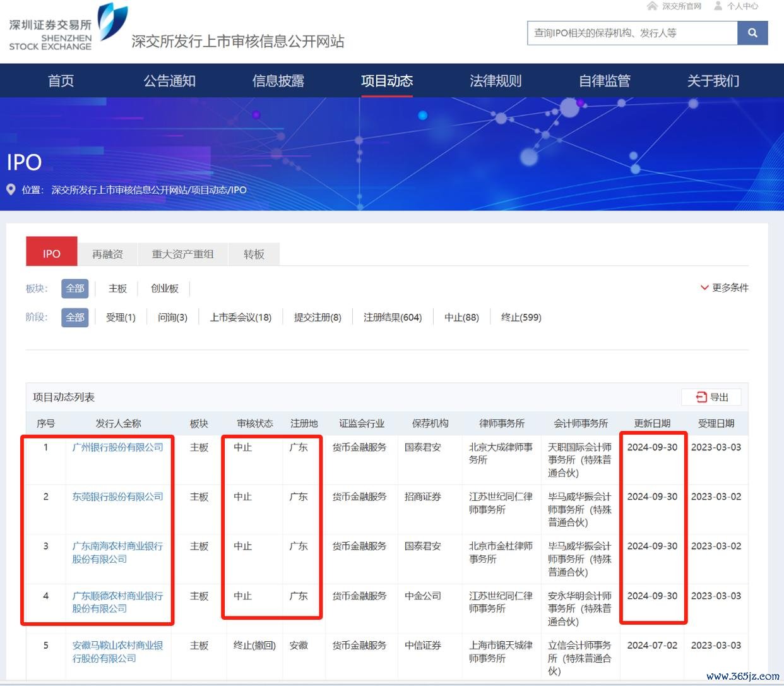Viewport: 784px width, 686px height.
Task: Click the 证监会行业 column header
Action: tap(362, 423)
